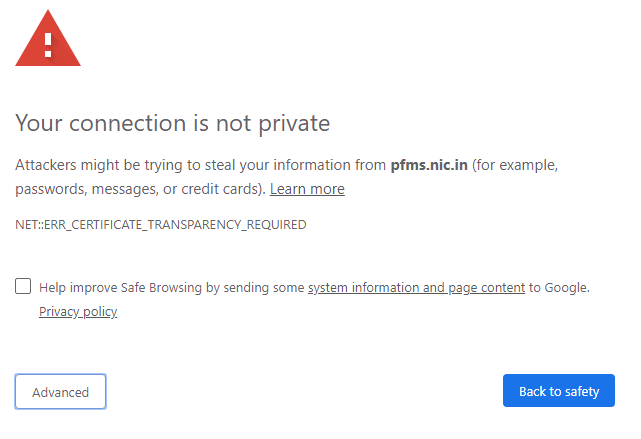Image resolution: width=641 pixels, height=439 pixels.
Task: Click the word 'connection' in the heading
Action: (128, 123)
